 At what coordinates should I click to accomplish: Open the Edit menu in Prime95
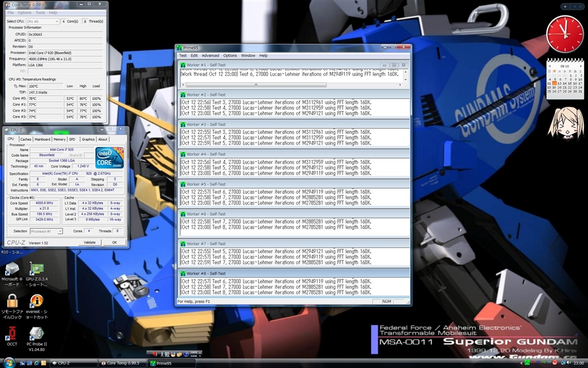[194, 56]
